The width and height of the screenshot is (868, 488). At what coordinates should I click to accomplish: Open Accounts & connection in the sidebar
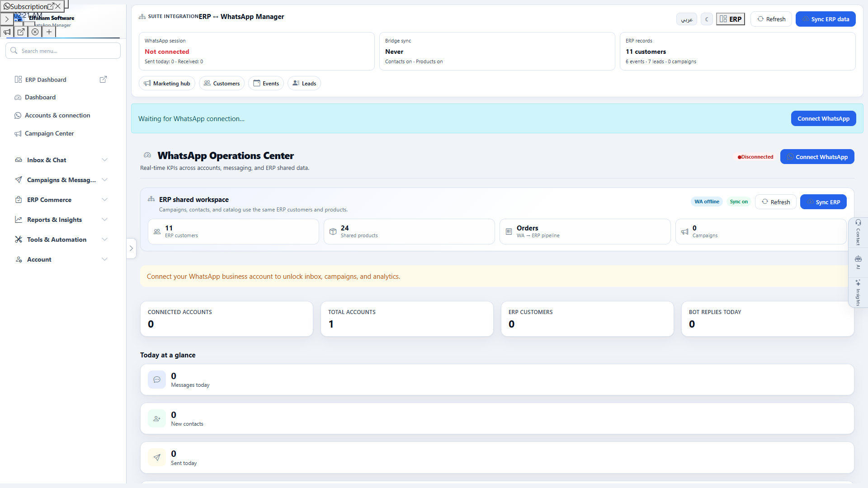61,115
